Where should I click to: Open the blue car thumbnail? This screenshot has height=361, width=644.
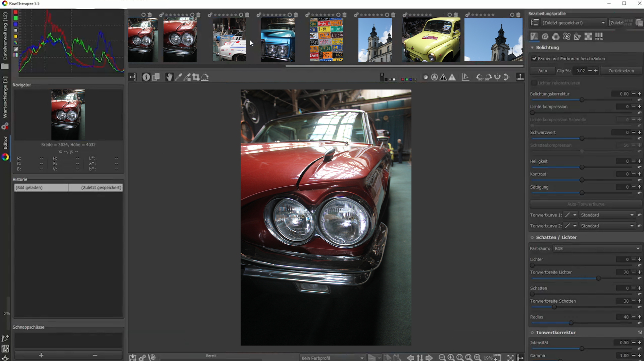277,40
